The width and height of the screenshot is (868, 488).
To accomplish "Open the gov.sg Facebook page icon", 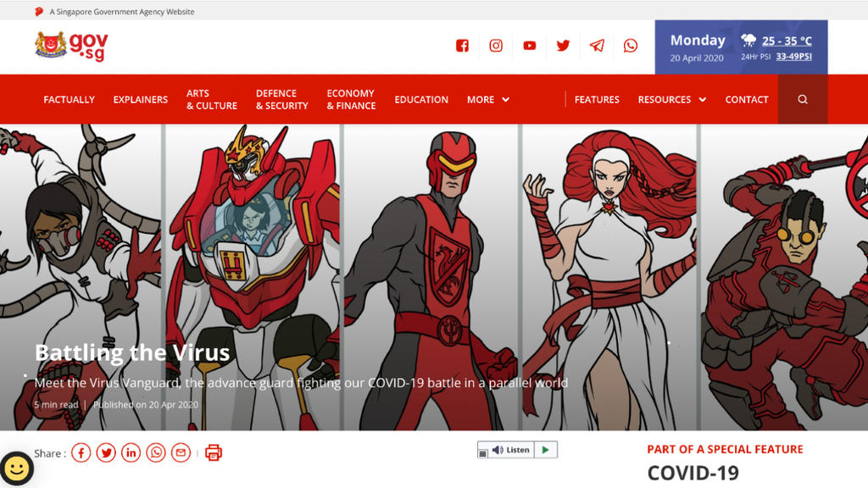I will pos(462,46).
